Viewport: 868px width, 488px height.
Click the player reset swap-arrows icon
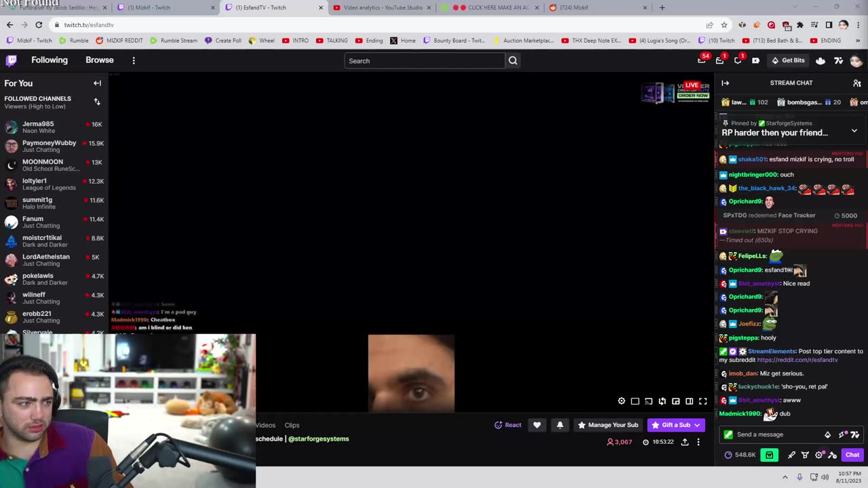pos(662,401)
